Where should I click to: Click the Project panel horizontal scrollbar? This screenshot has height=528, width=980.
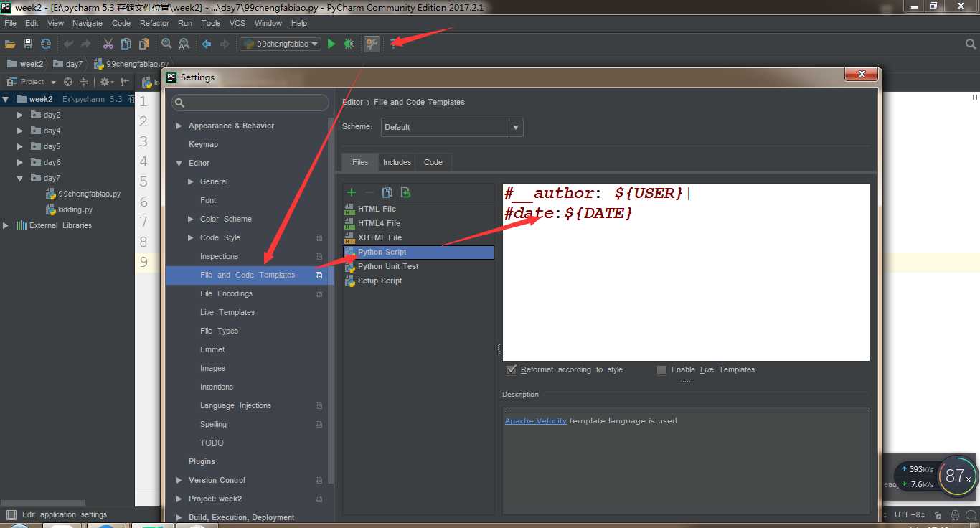tap(43, 503)
